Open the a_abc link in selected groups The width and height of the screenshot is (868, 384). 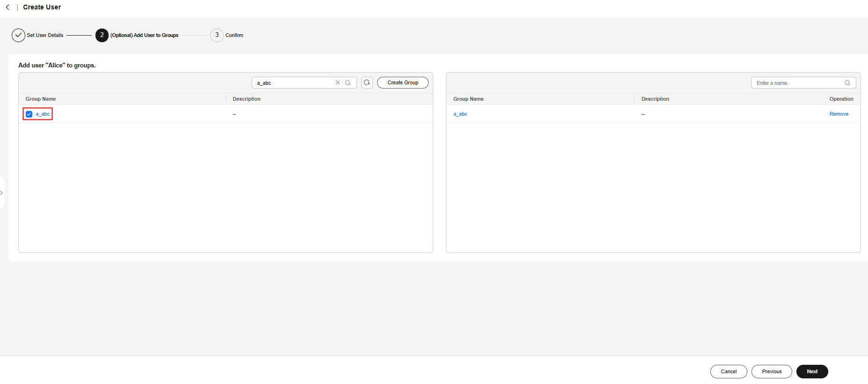(460, 114)
